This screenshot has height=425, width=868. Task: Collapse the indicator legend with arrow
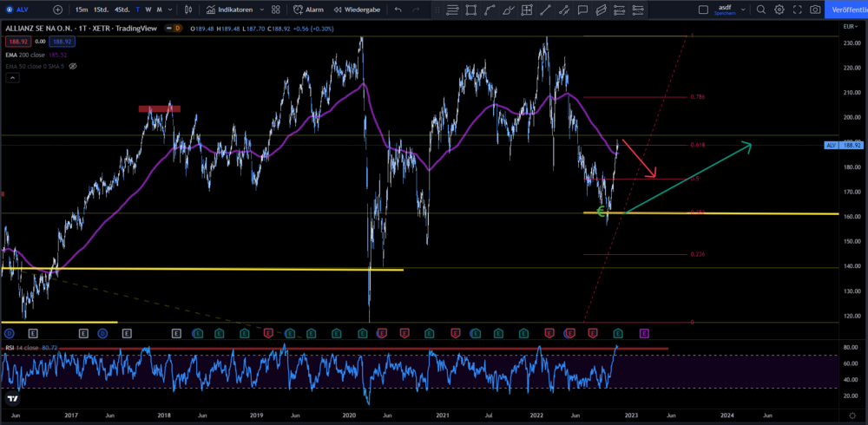pyautogui.click(x=12, y=78)
